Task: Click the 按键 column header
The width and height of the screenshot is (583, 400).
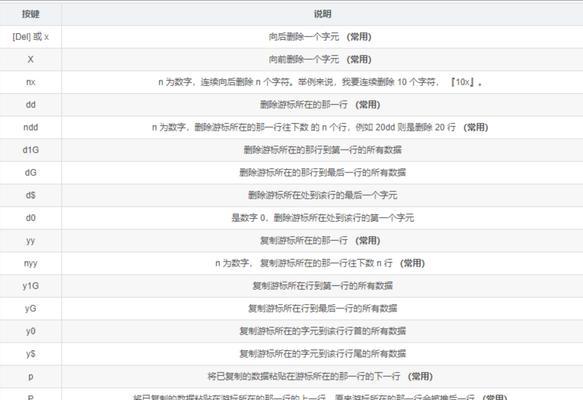Action: pos(30,14)
